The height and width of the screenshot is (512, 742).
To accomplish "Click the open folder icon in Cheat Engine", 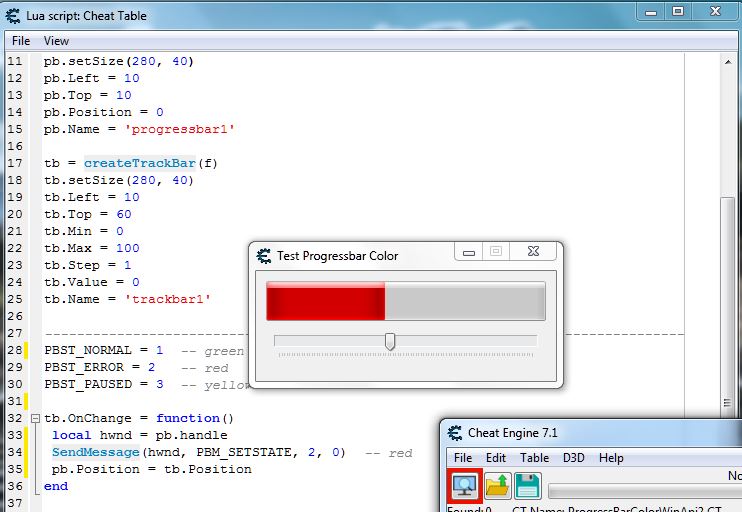I will pyautogui.click(x=498, y=486).
